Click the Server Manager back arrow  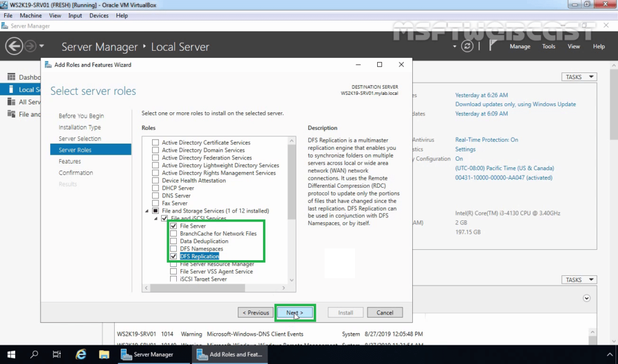click(x=14, y=46)
